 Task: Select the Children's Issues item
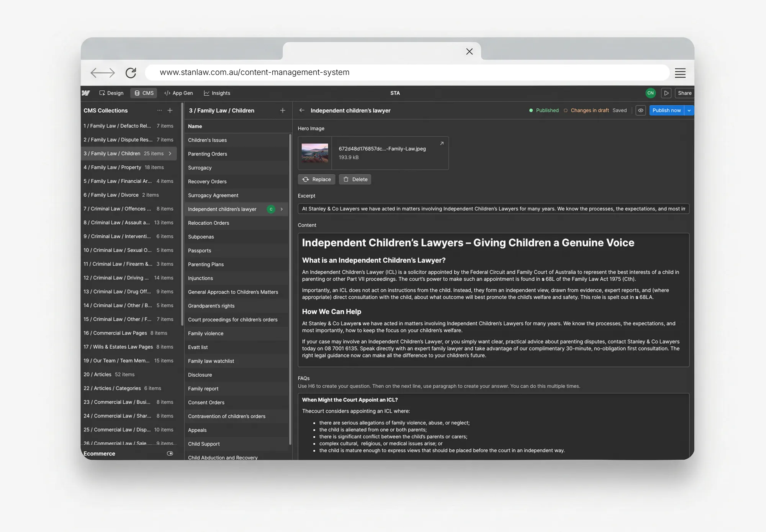click(x=236, y=140)
